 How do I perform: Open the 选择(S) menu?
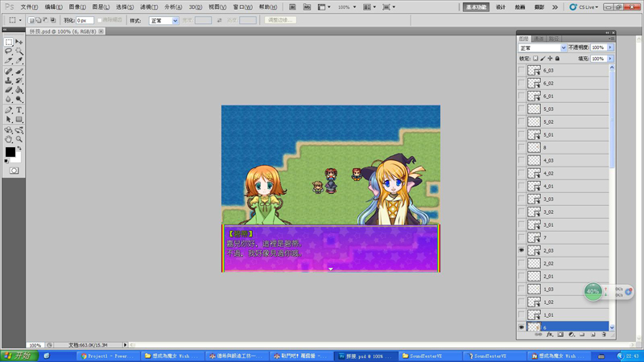[x=125, y=7]
